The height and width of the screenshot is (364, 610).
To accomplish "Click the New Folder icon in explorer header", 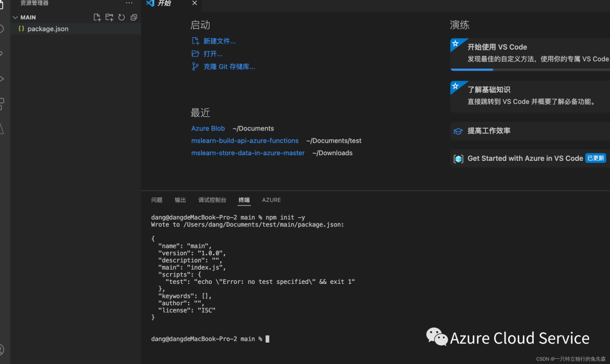I will (x=110, y=17).
